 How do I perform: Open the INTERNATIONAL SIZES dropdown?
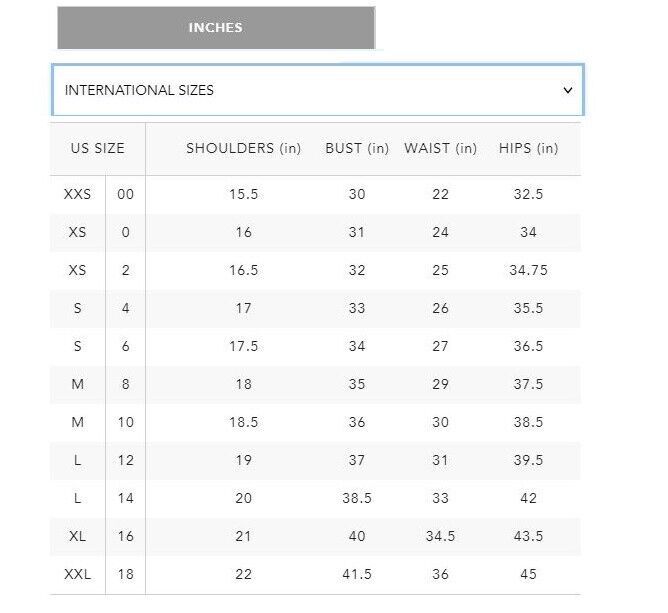coord(317,90)
